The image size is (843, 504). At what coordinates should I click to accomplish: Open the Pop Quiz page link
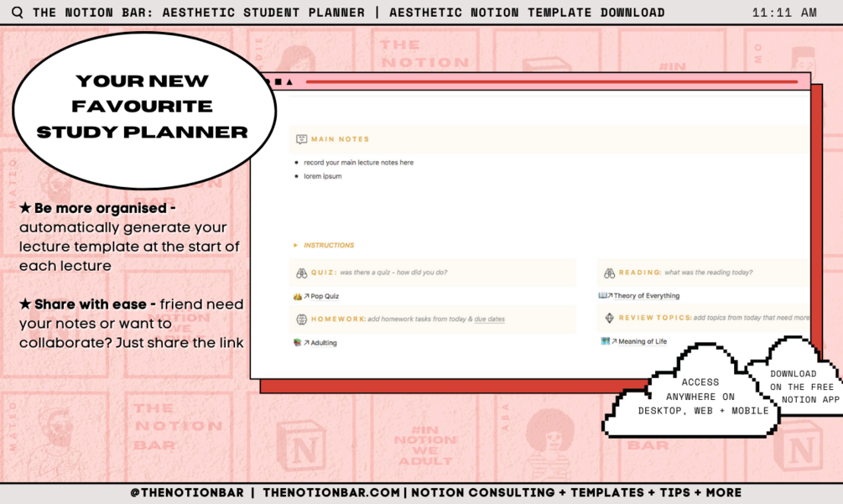[x=325, y=296]
